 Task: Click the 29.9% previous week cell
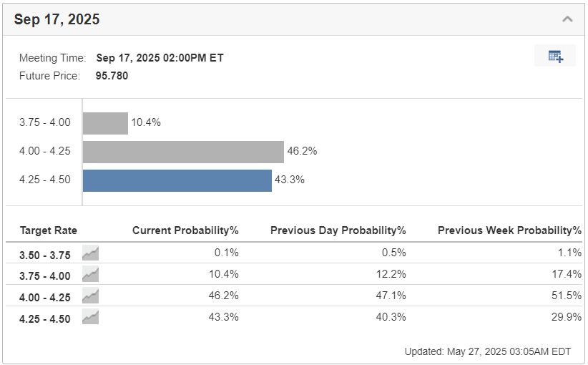569,318
